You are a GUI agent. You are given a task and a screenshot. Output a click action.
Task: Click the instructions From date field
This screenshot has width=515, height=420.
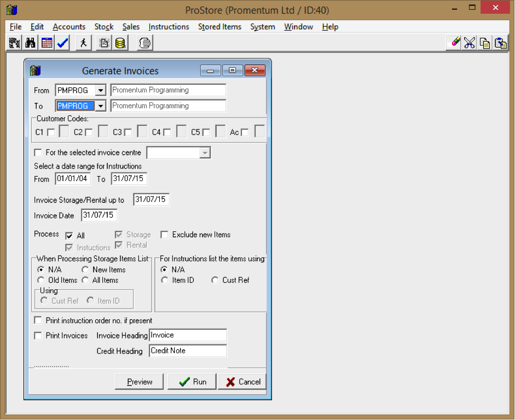click(73, 178)
